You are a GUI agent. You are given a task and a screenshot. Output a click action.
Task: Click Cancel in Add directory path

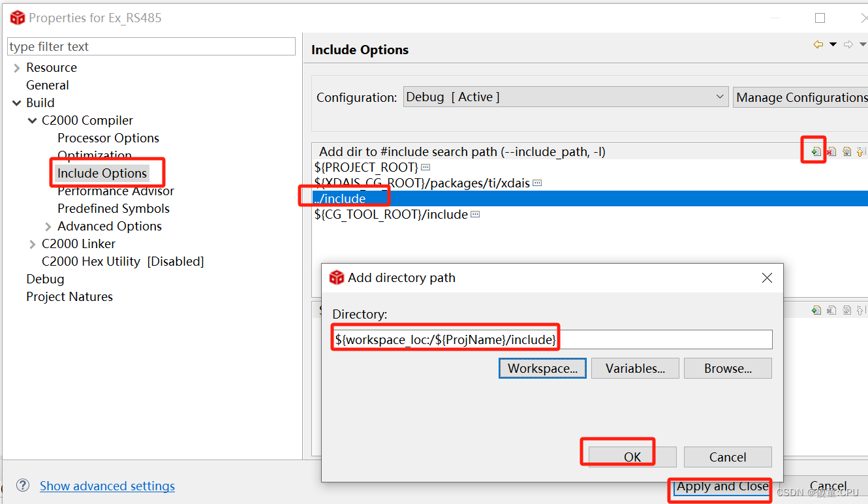pyautogui.click(x=728, y=457)
